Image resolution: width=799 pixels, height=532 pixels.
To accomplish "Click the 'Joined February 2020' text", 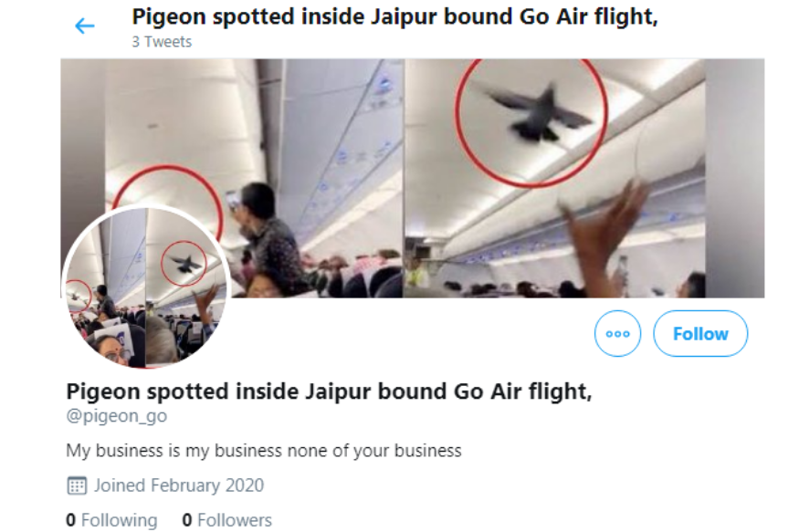I will [x=178, y=485].
